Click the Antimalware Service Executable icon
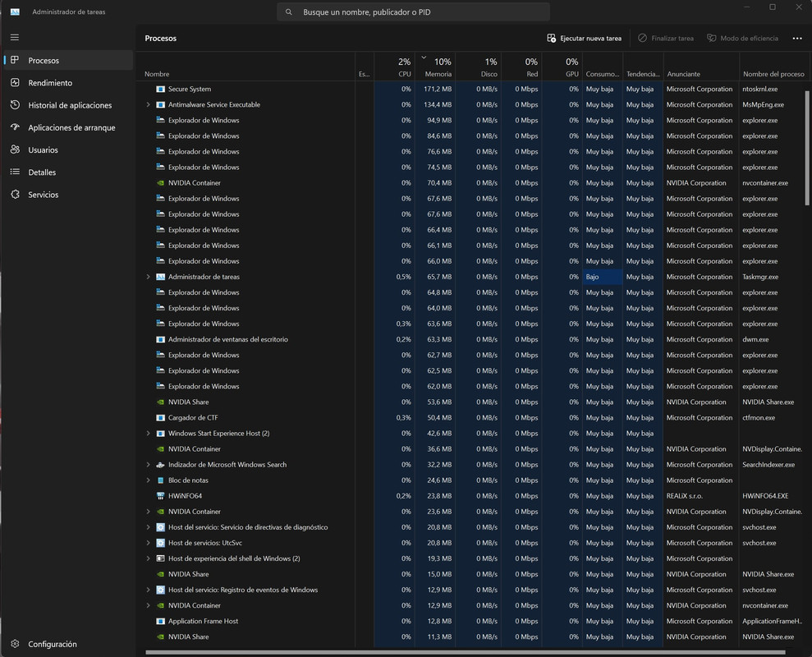Viewport: 812px width, 657px height. point(161,104)
